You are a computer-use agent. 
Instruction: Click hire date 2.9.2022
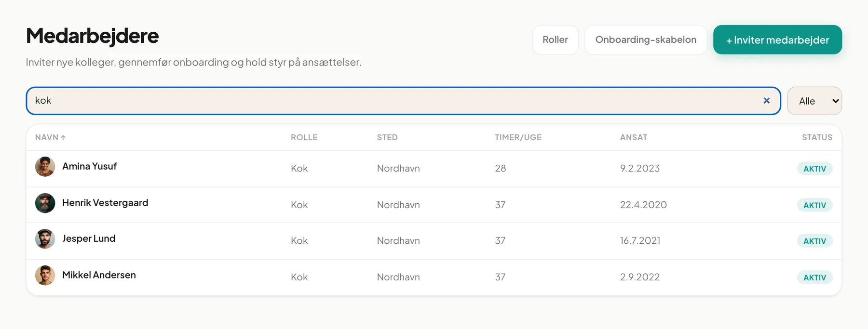coord(640,277)
